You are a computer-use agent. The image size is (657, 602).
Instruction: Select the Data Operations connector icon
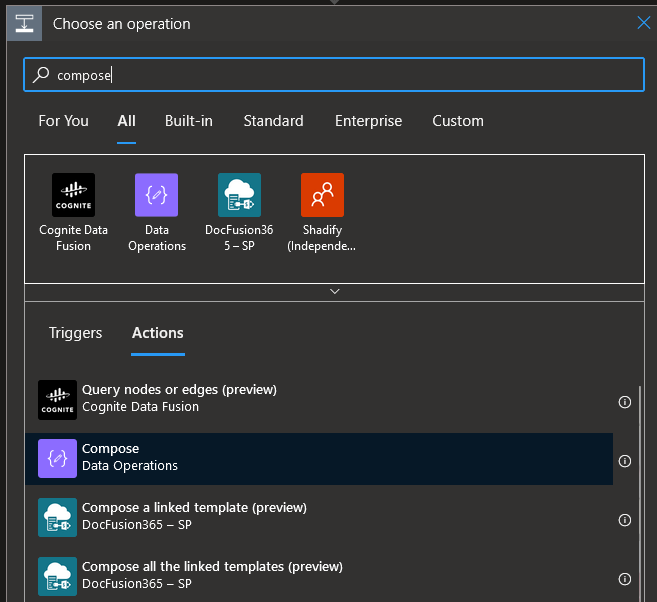pyautogui.click(x=156, y=195)
